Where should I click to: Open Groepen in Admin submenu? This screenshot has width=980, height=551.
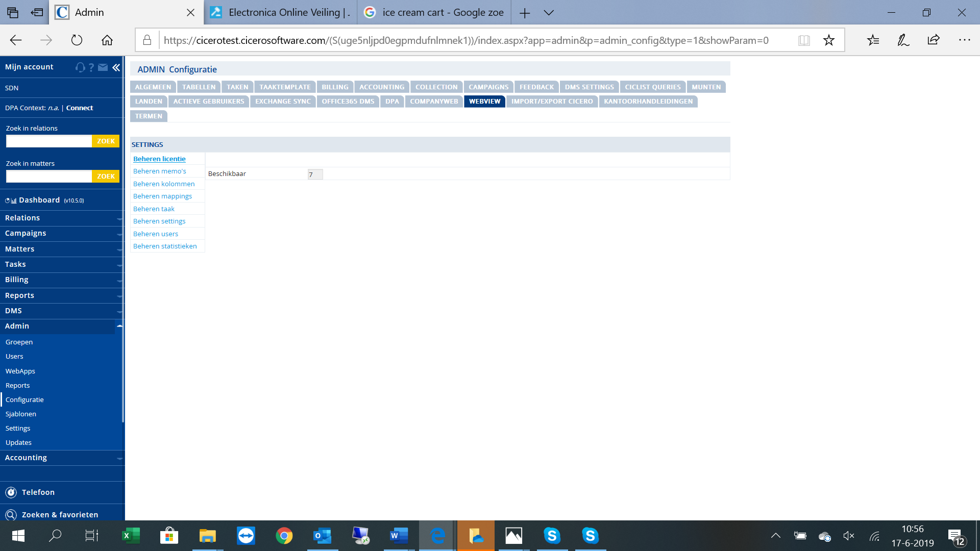click(x=19, y=342)
